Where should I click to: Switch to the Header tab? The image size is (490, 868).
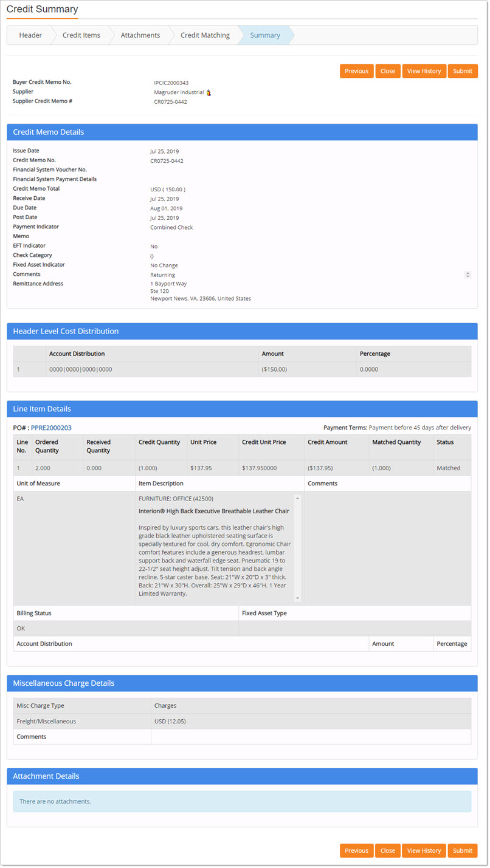pyautogui.click(x=30, y=35)
